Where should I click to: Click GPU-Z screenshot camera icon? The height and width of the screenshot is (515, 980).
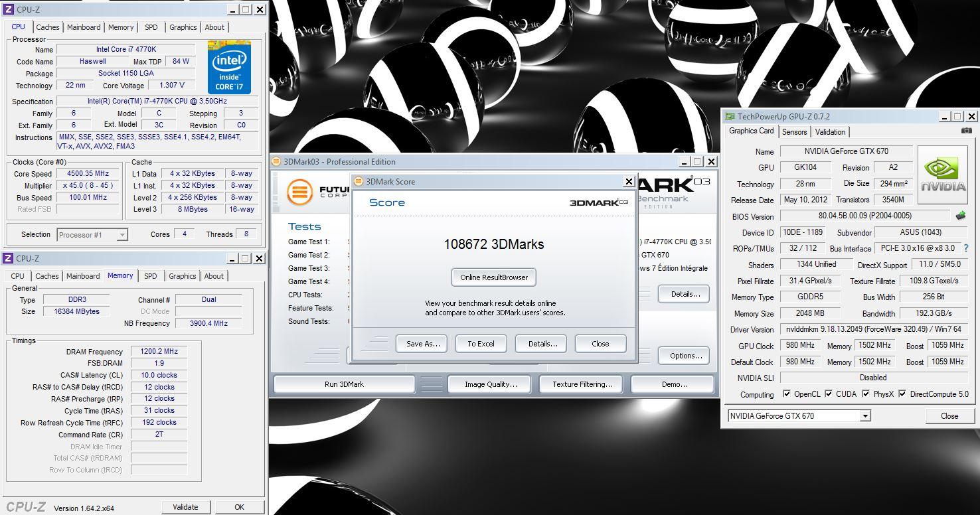pyautogui.click(x=966, y=131)
